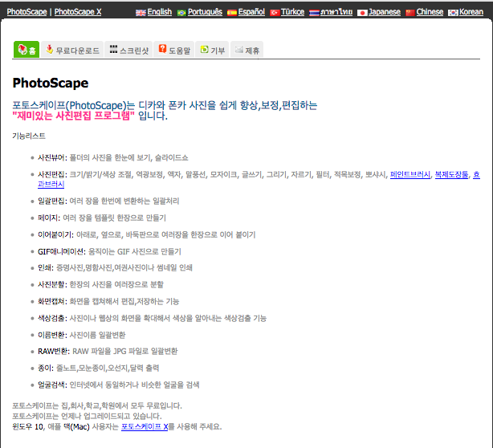Open the 페인트브러시 link

(x=410, y=174)
